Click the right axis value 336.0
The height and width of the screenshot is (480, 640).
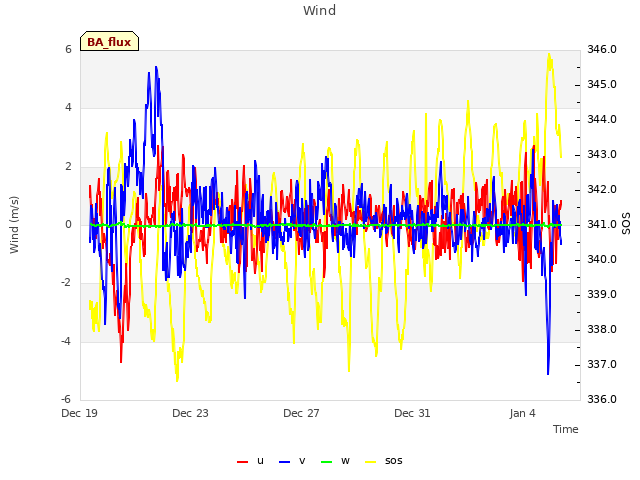pos(602,399)
